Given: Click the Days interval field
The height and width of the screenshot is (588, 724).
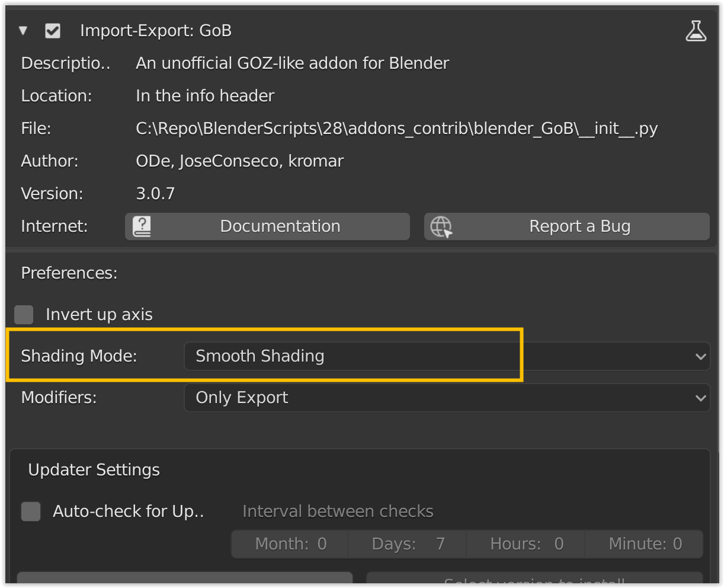Looking at the screenshot, I should [408, 544].
